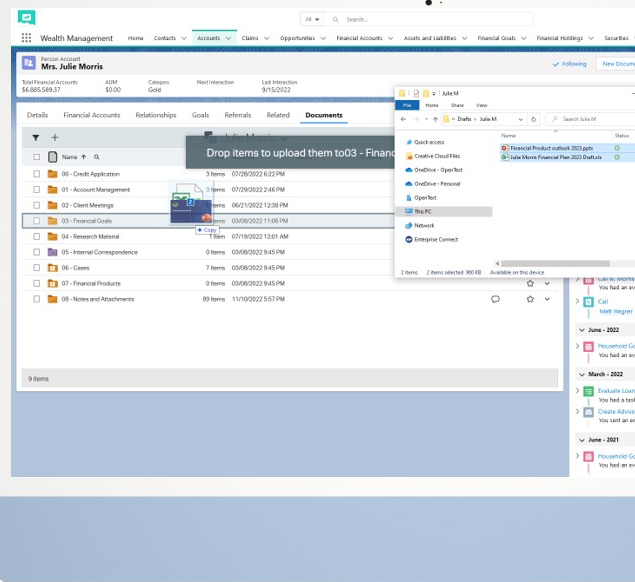The image size is (635, 582).
Task: Toggle the select-all checkbox in header row
Action: (x=37, y=157)
